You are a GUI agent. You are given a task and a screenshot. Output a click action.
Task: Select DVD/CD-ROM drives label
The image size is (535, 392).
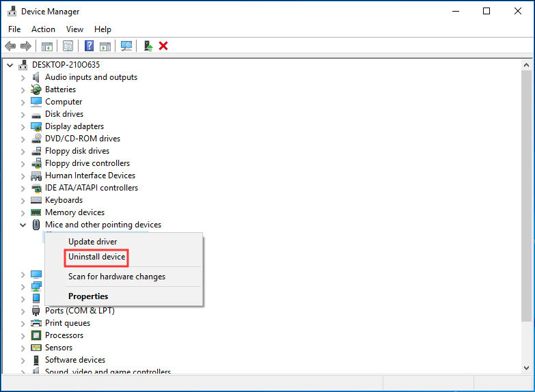point(83,139)
